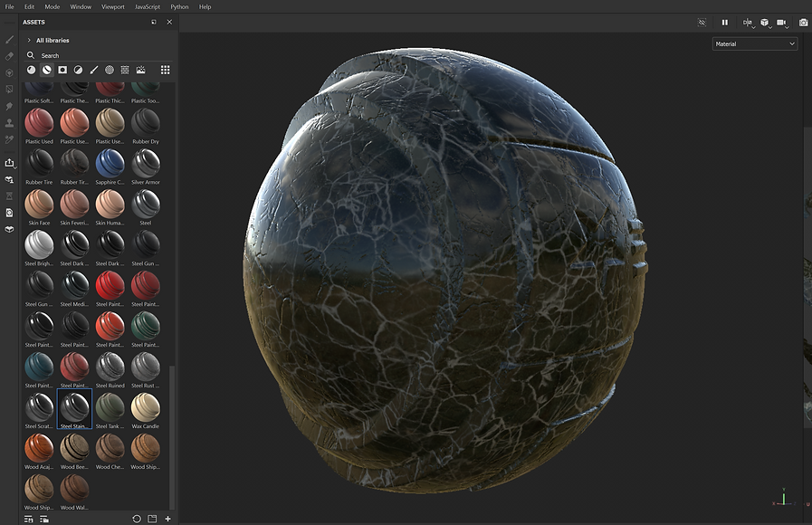Toggle the Environment maps filter
This screenshot has width=812, height=525.
pos(141,70)
